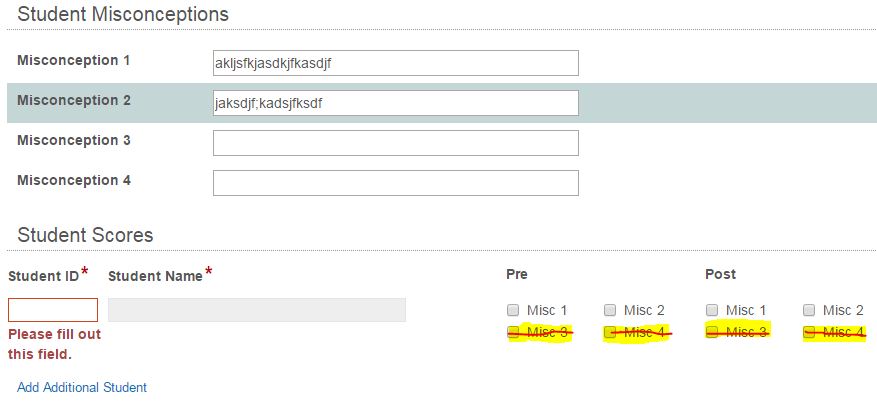Click the Student ID input field
Screen dimensions: 877x408
point(53,310)
